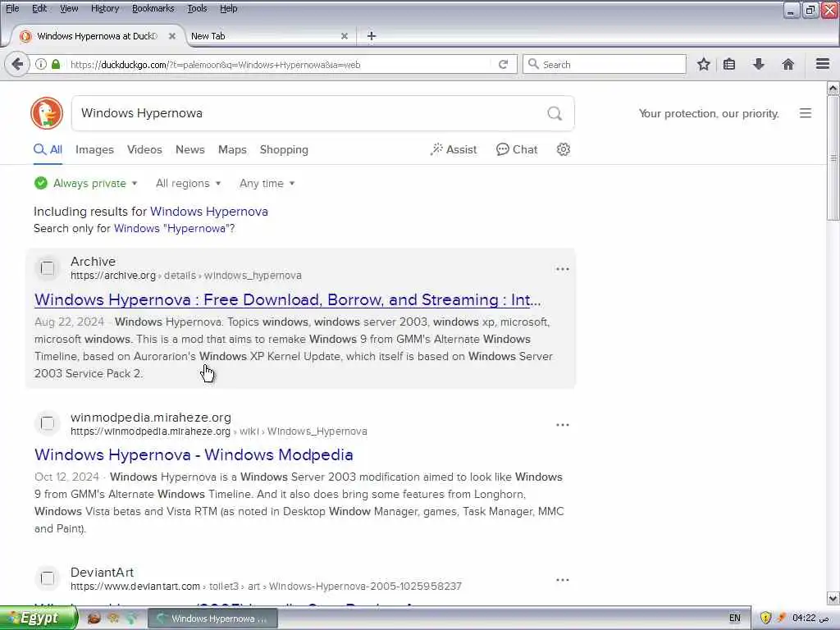Open the File menu
The width and height of the screenshot is (840, 630).
point(12,8)
